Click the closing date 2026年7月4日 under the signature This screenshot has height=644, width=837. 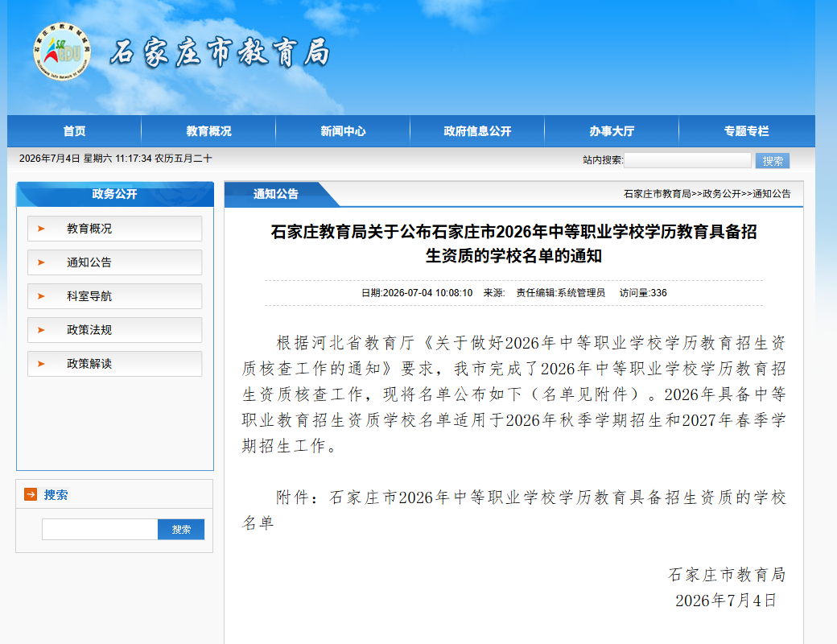725,601
